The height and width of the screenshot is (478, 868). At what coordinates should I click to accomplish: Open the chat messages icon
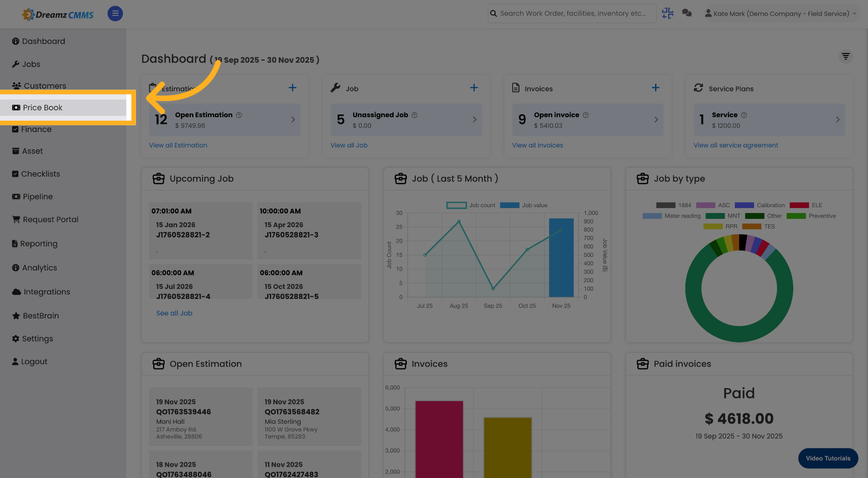point(687,13)
